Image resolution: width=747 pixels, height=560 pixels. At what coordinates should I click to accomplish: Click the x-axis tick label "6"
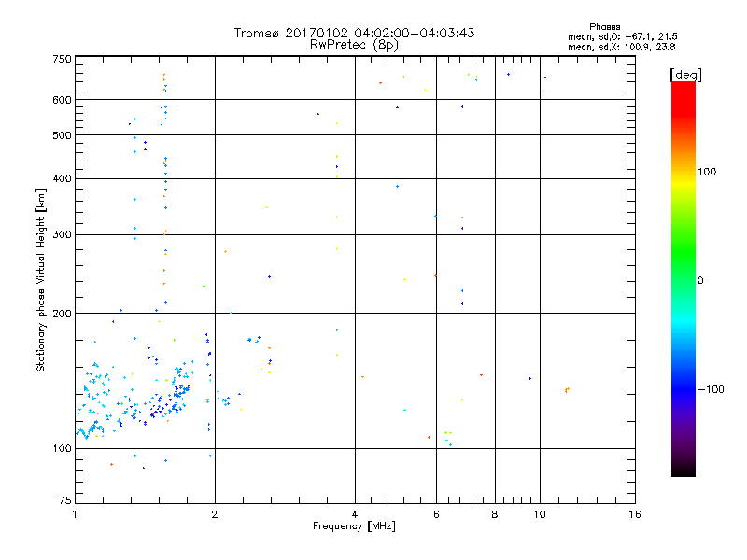click(436, 514)
